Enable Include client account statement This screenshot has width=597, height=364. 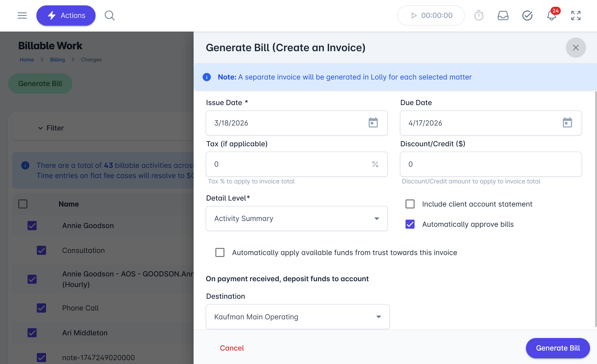click(410, 204)
